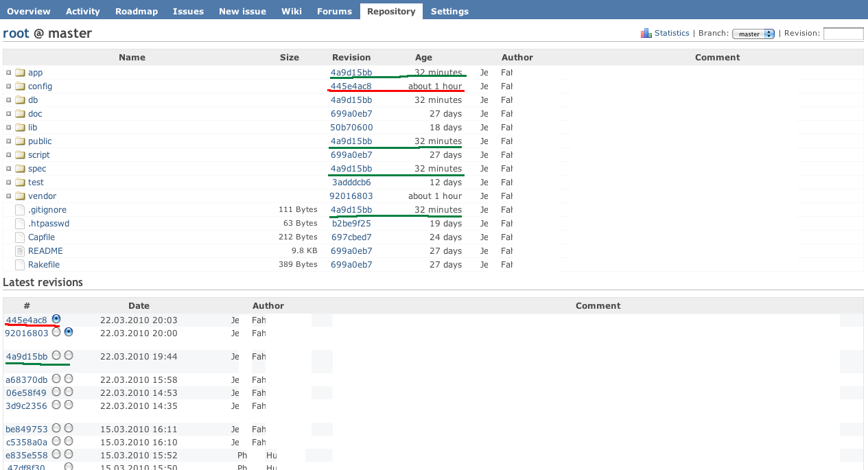Click the config folder icon

coord(20,86)
